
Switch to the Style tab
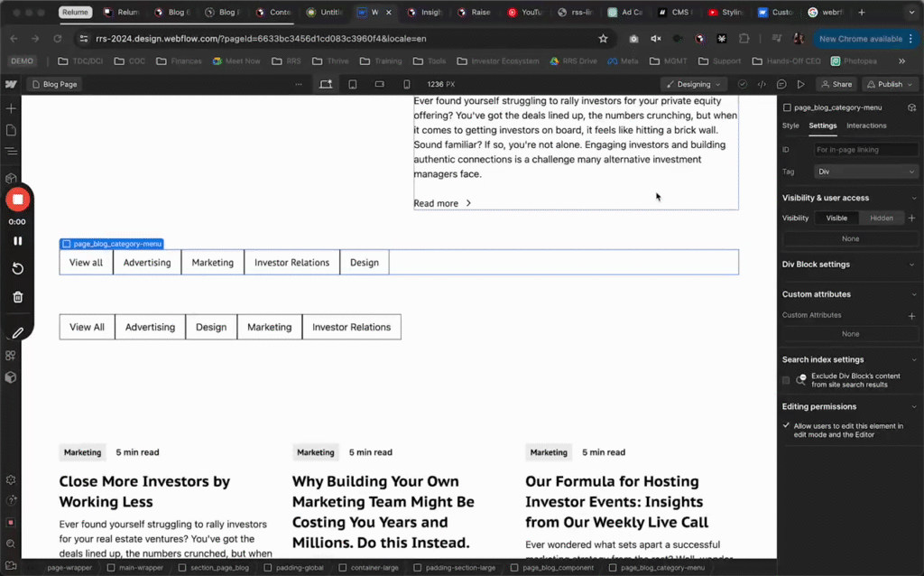[790, 125]
